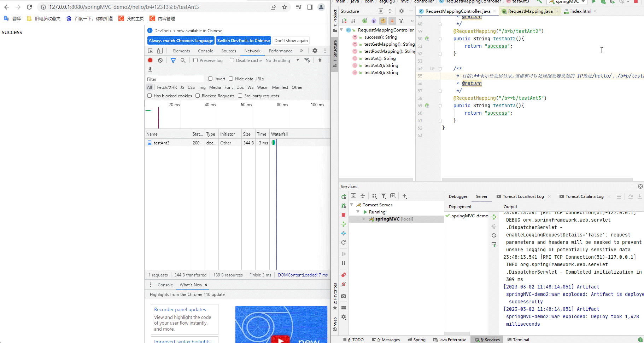This screenshot has height=343, width=644.
Task: Select testAnt3(): String in Structure
Action: [381, 73]
